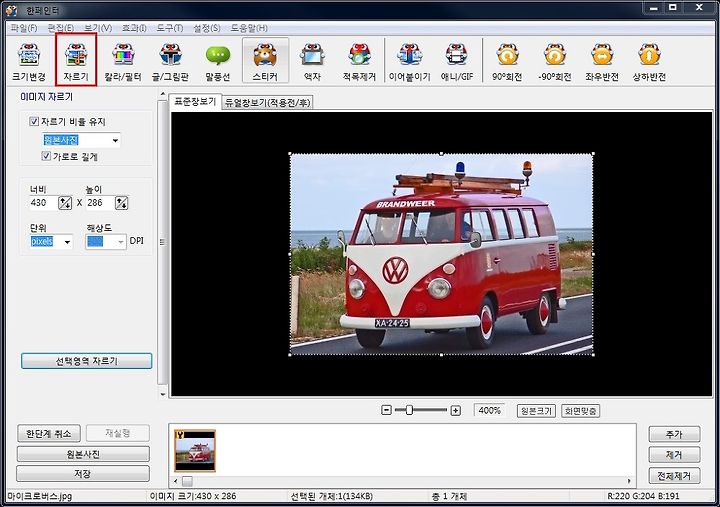Click the height 높이 stepper icon
720x507 pixels.
point(121,203)
